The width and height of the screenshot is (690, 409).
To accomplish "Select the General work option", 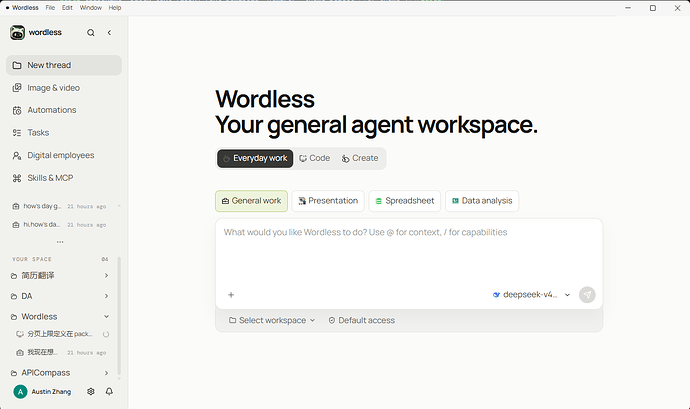I will (x=251, y=201).
